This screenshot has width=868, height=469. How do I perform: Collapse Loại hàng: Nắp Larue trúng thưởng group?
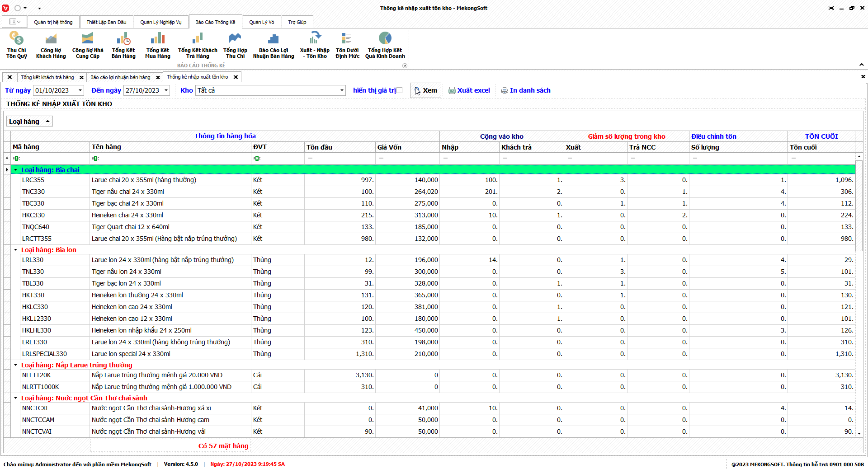[15, 365]
